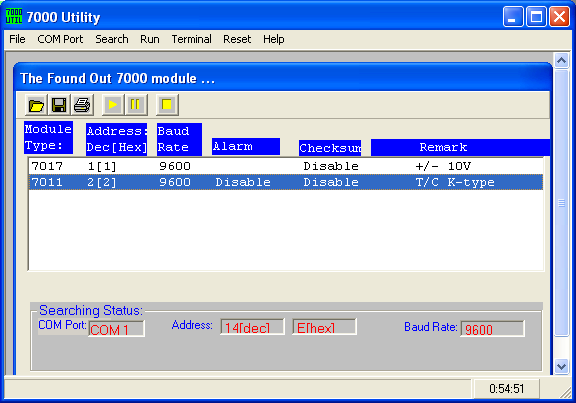This screenshot has width=576, height=403.
Task: Save results with the floppy disk icon
Action: pyautogui.click(x=59, y=105)
